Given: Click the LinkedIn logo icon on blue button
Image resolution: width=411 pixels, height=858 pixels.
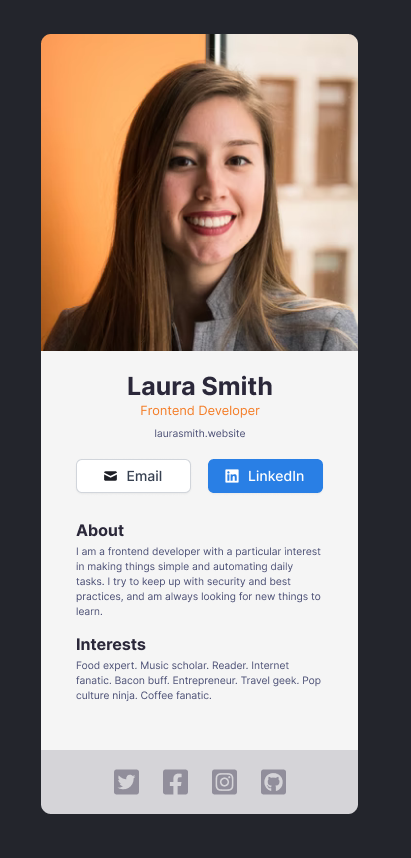Looking at the screenshot, I should click(x=232, y=476).
